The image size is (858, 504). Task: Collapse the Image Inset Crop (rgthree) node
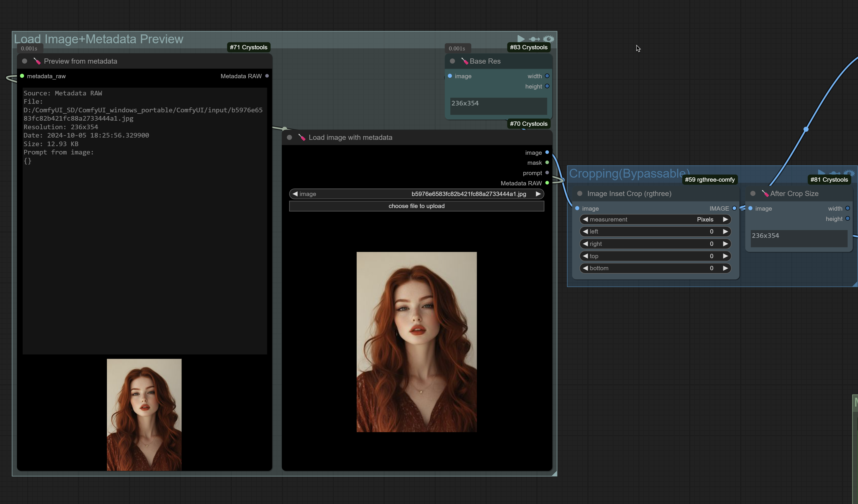579,194
